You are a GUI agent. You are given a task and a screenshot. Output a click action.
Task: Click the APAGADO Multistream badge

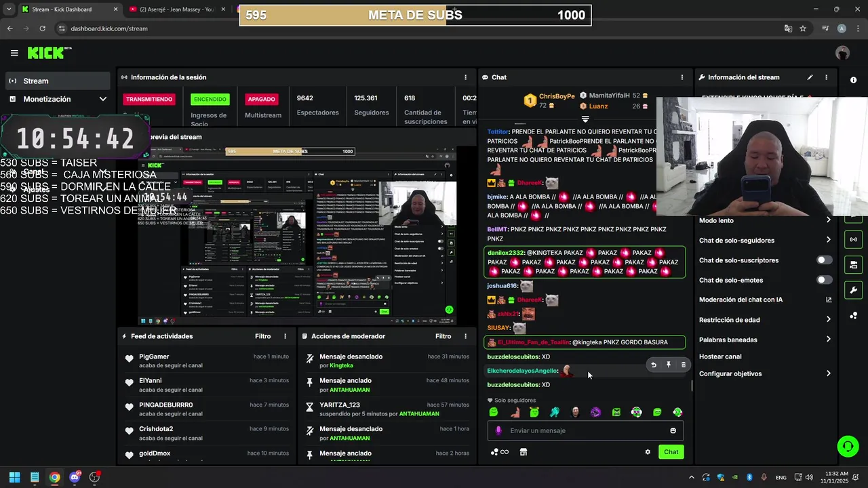click(261, 99)
